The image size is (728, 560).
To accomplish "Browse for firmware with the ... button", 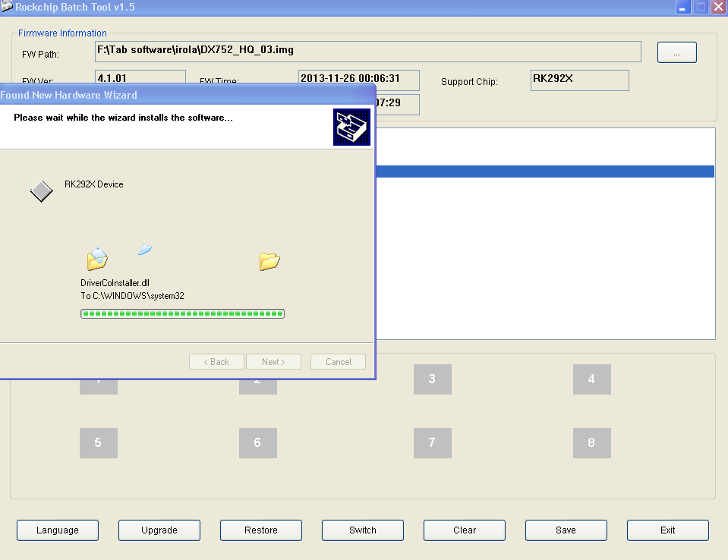I will coord(676,52).
